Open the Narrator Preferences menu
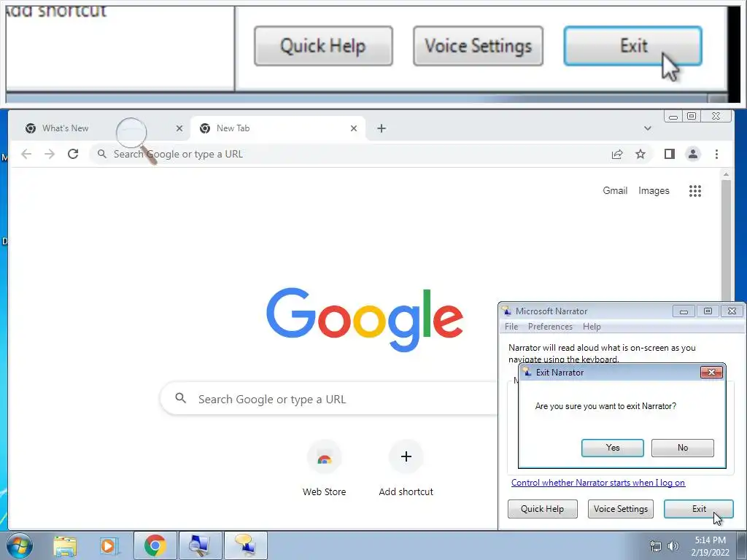Image resolution: width=747 pixels, height=560 pixels. click(550, 327)
